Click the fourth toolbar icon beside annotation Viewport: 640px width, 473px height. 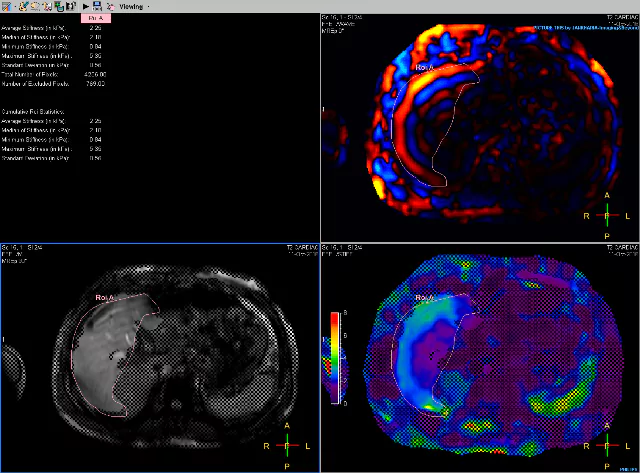coord(47,6)
